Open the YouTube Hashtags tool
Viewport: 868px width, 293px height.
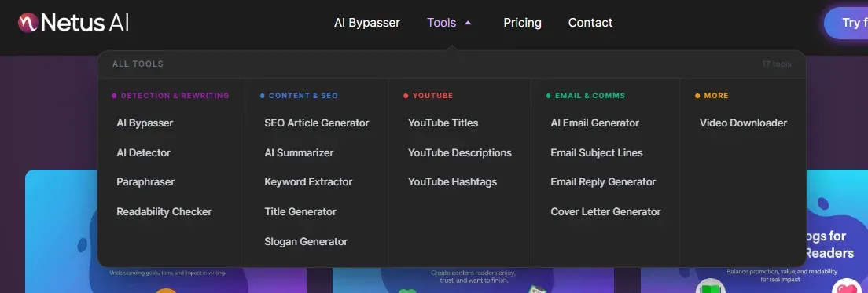click(452, 182)
